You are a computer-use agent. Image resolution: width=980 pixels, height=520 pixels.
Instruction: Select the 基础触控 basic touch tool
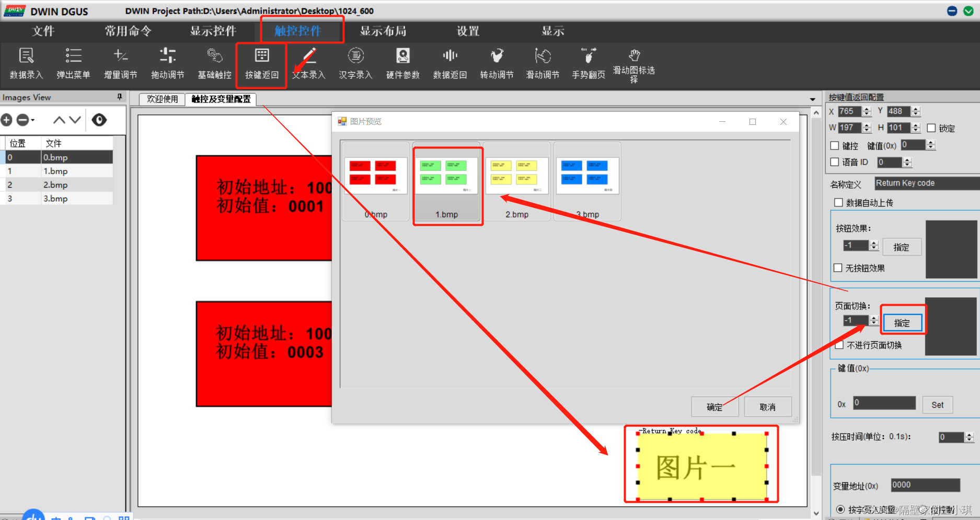pyautogui.click(x=214, y=63)
